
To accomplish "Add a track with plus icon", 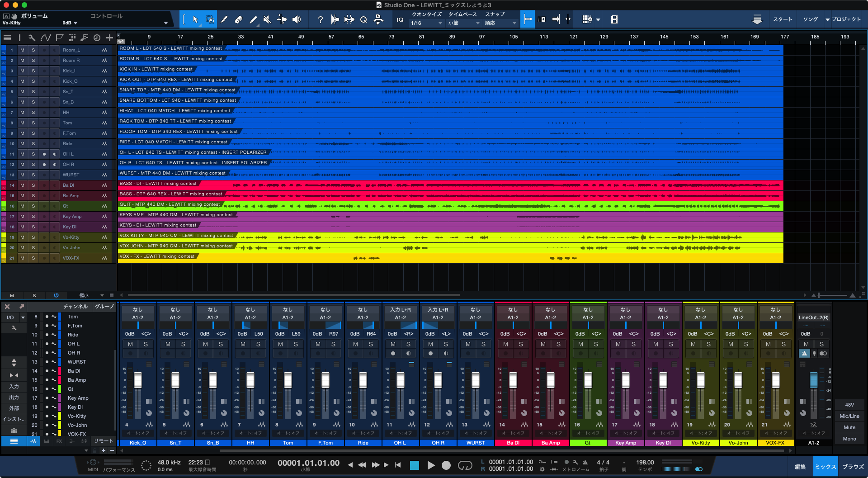I will coord(109,38).
